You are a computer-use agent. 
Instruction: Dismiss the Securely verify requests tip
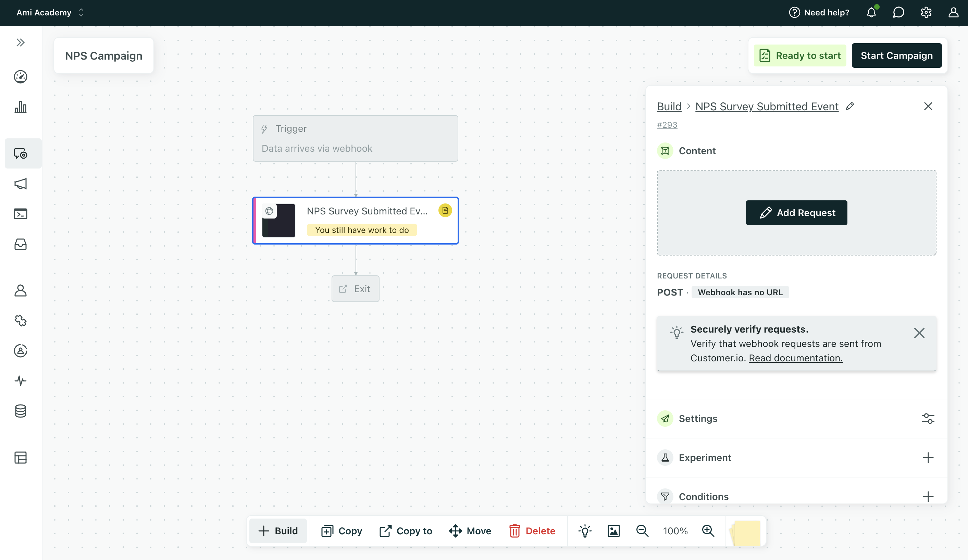[x=919, y=333]
